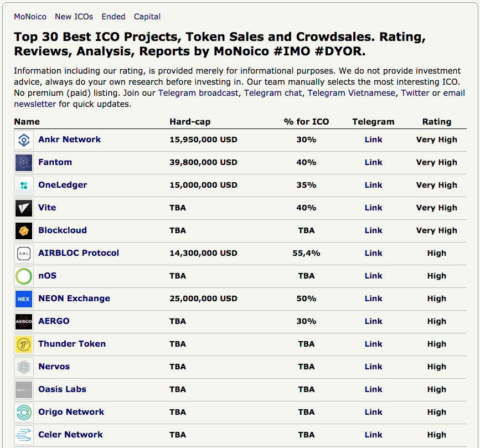Open the Nervos project name link
Viewport: 480px width, 448px height.
coord(54,366)
